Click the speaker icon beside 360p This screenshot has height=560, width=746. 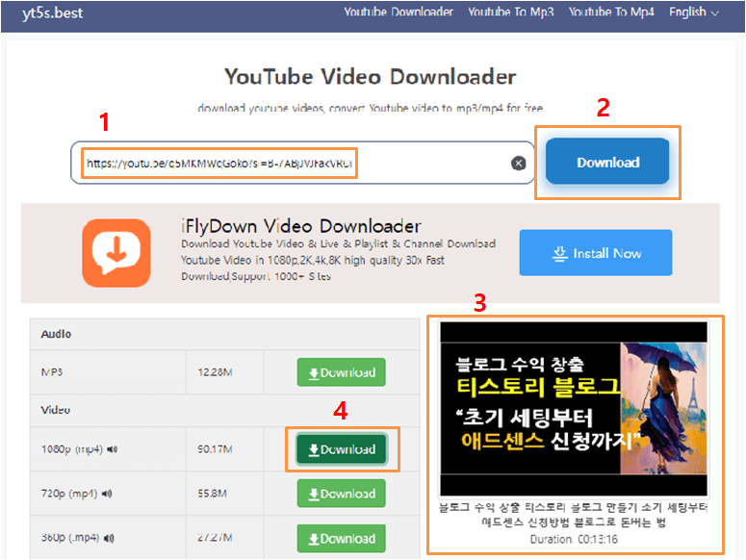point(109,538)
